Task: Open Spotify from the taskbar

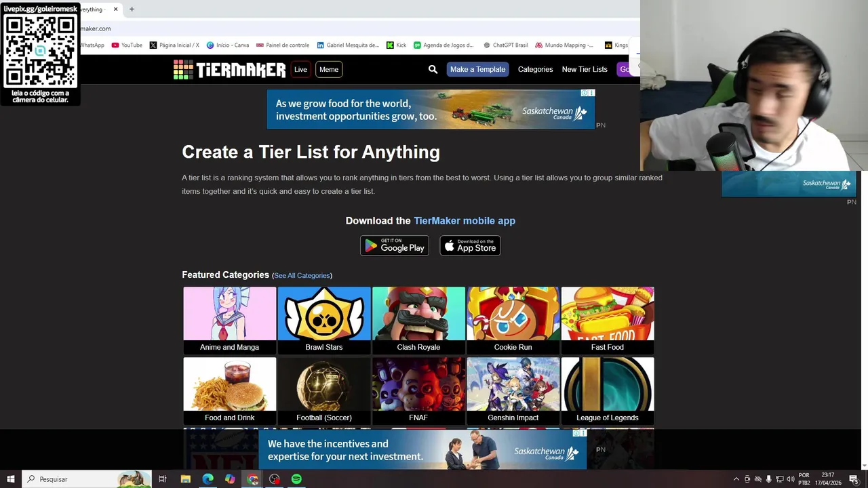Action: pos(296,479)
